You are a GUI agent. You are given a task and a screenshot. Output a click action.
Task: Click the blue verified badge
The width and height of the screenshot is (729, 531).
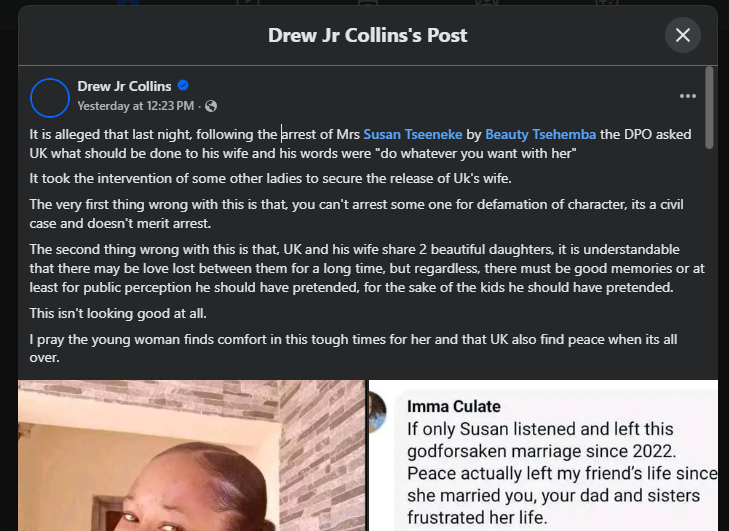[x=183, y=86]
